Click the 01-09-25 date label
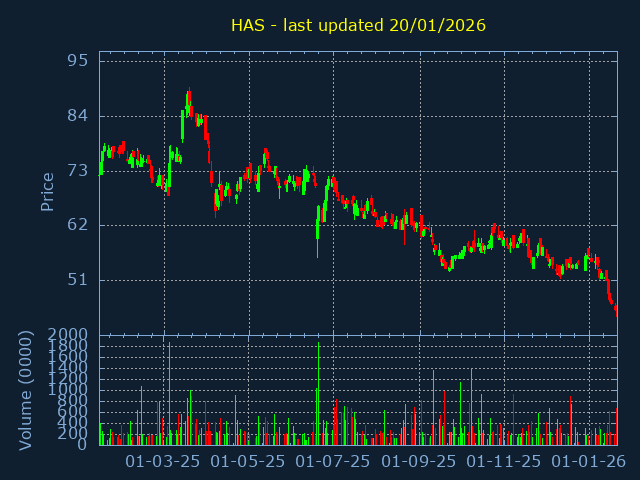 420,462
